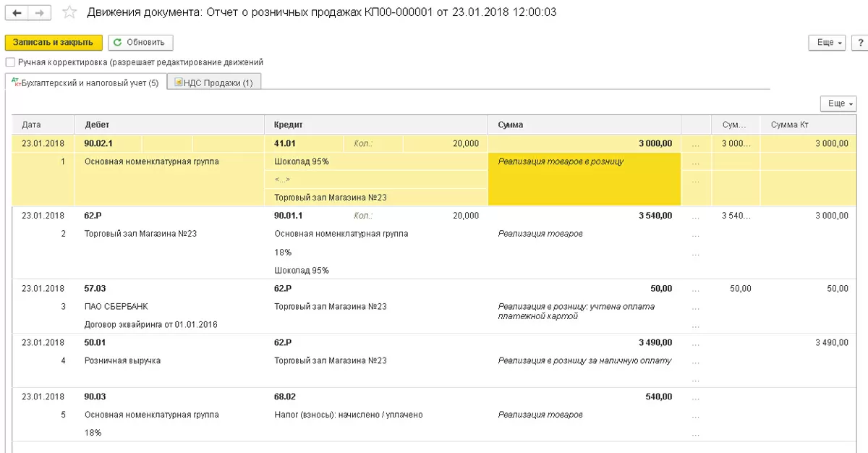Open the upper Еще dropdown menu
868x453 pixels.
tap(827, 43)
